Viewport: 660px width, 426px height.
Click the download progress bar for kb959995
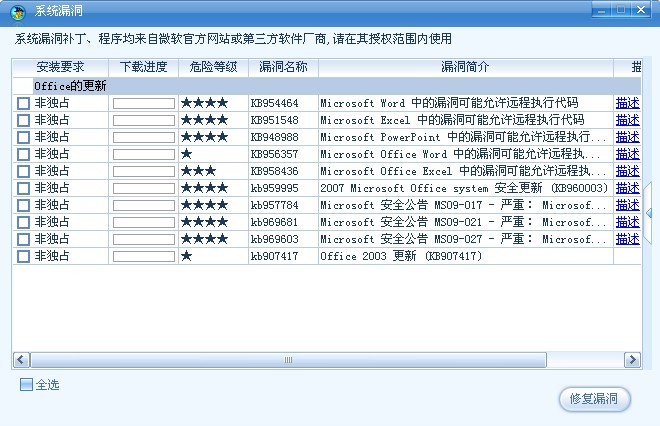[x=144, y=188]
